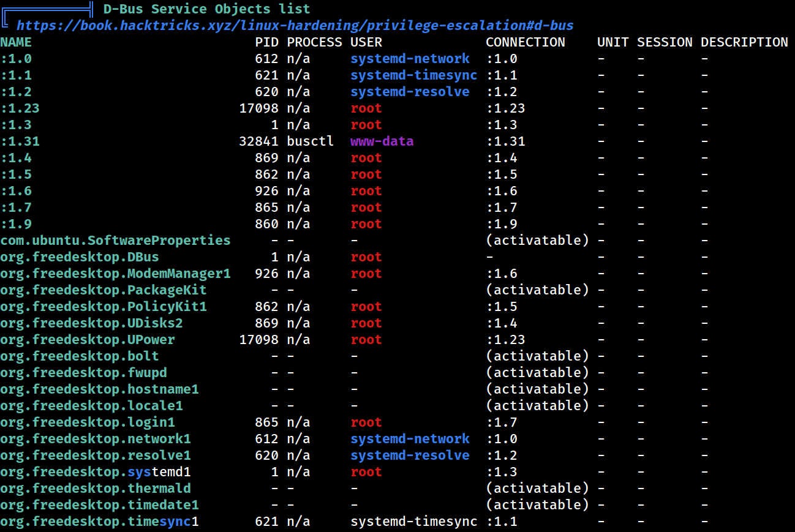Click 'systemd-network' user in the :1.0 row

[x=410, y=59]
